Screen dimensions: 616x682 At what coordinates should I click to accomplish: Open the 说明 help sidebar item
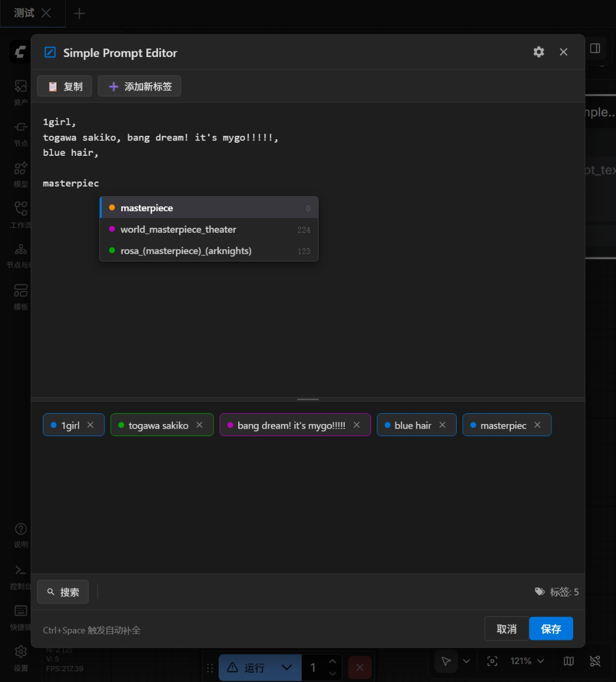tap(21, 535)
